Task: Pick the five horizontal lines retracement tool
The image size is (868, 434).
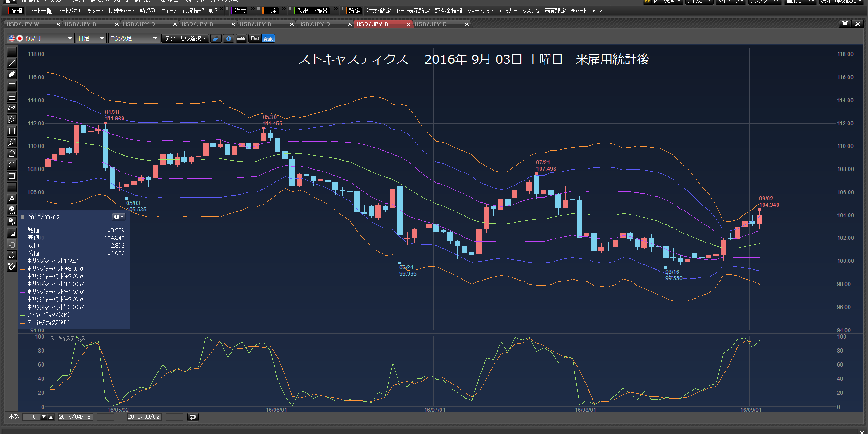Action: click(x=12, y=97)
